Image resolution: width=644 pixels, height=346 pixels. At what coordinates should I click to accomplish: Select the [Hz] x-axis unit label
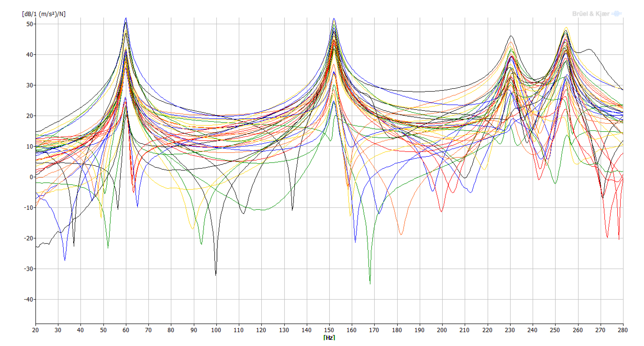(x=329, y=338)
